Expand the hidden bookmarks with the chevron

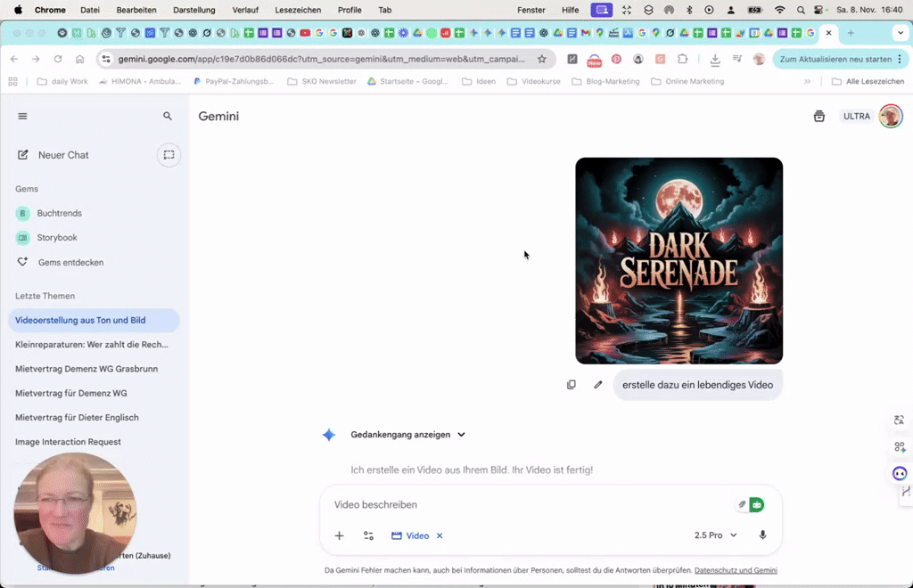(808, 81)
